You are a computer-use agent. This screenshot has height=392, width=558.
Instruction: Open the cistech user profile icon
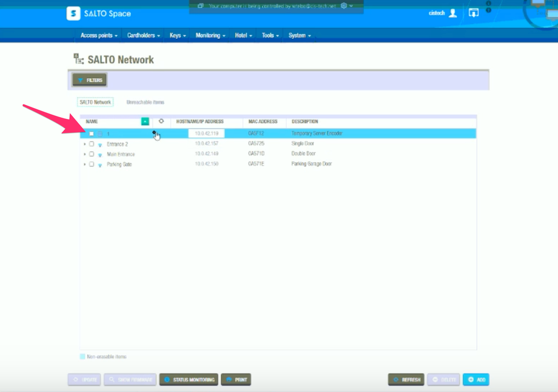tap(452, 13)
